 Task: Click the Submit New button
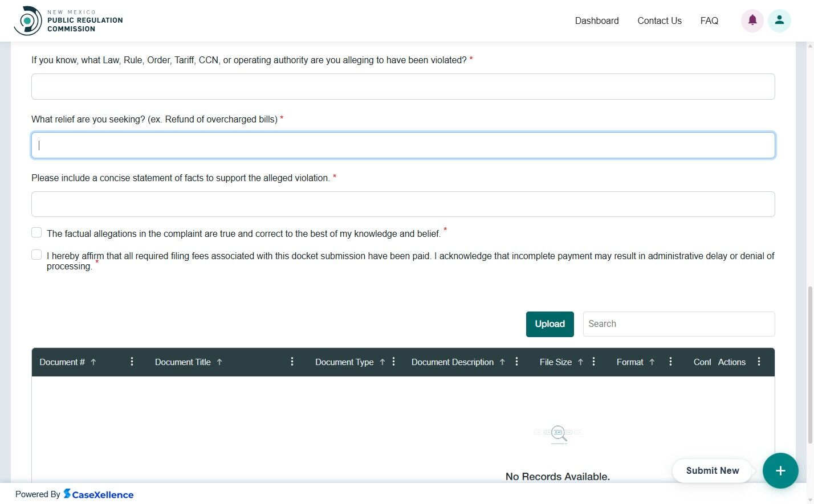[x=712, y=470]
